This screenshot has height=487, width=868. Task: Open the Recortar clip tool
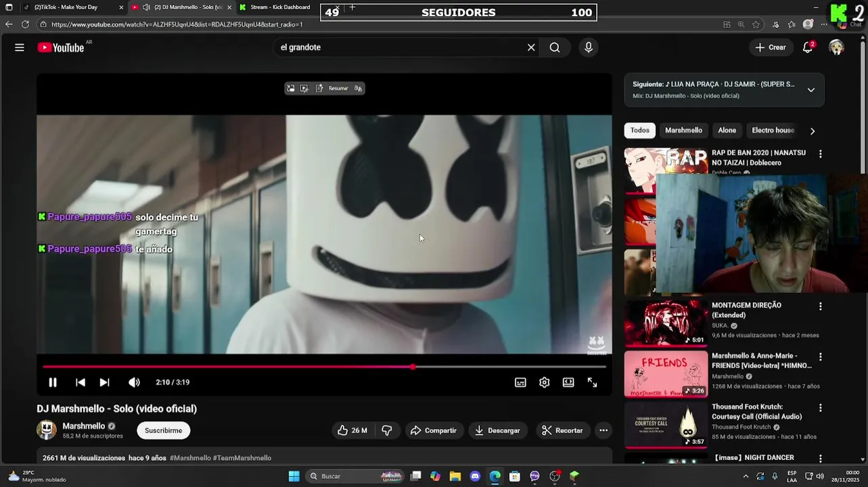pyautogui.click(x=562, y=430)
